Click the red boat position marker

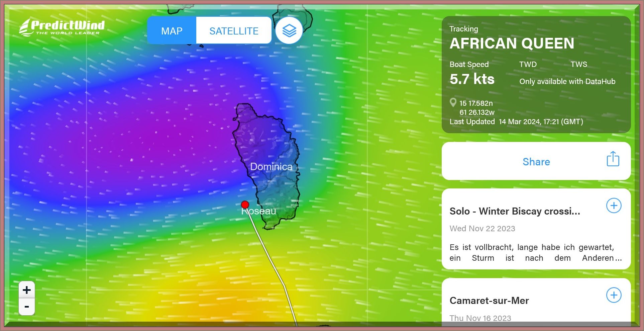pos(245,204)
